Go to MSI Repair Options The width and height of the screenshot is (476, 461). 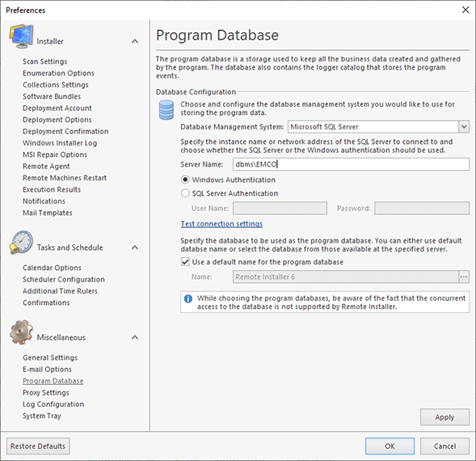[x=55, y=154]
